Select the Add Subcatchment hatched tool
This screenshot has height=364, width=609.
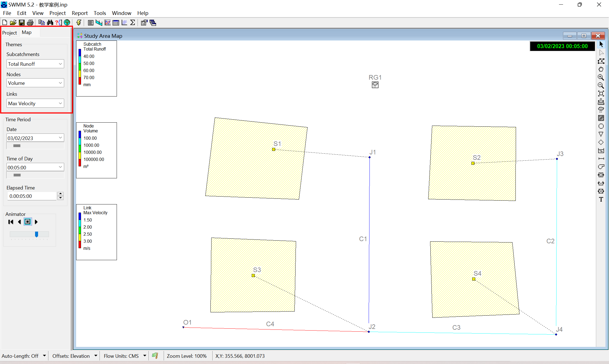point(601,118)
